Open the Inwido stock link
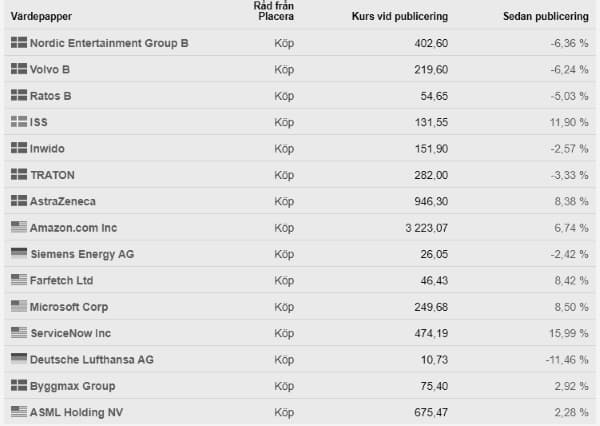This screenshot has height=426, width=600. point(47,149)
